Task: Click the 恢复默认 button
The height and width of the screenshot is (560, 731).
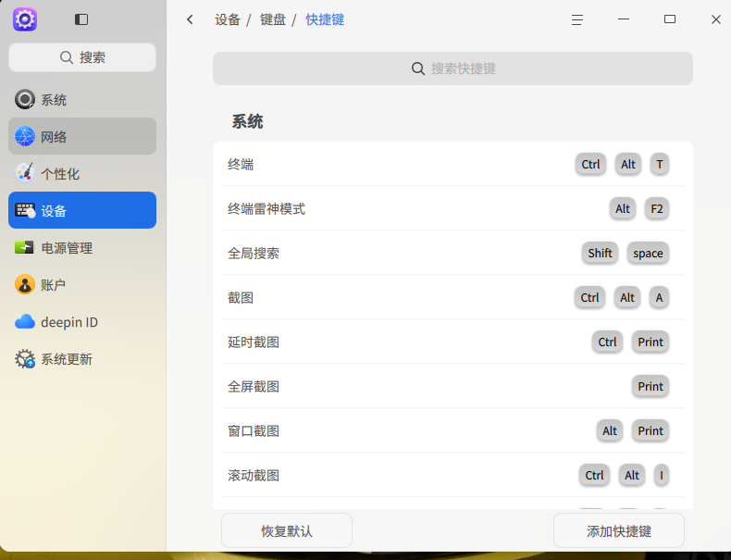Action: coord(287,530)
